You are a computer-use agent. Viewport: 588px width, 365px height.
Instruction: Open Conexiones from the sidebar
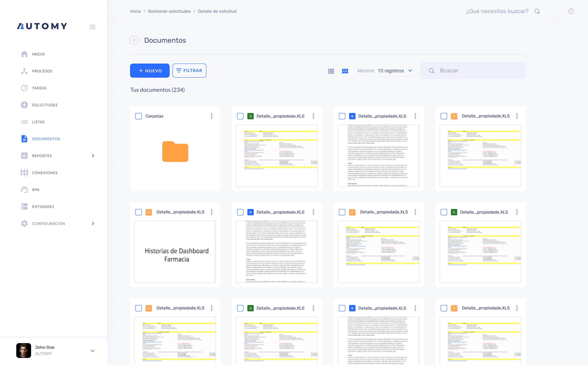(45, 173)
